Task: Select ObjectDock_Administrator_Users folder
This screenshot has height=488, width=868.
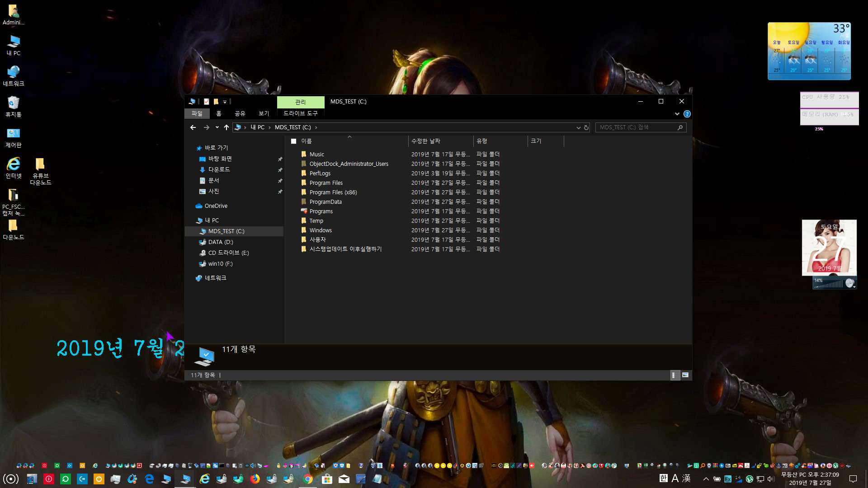Action: [349, 164]
